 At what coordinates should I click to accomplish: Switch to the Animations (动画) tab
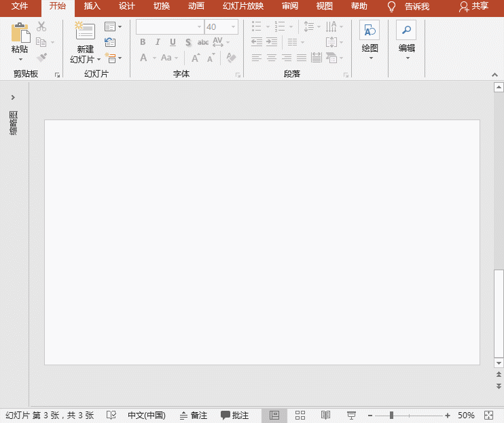[196, 6]
